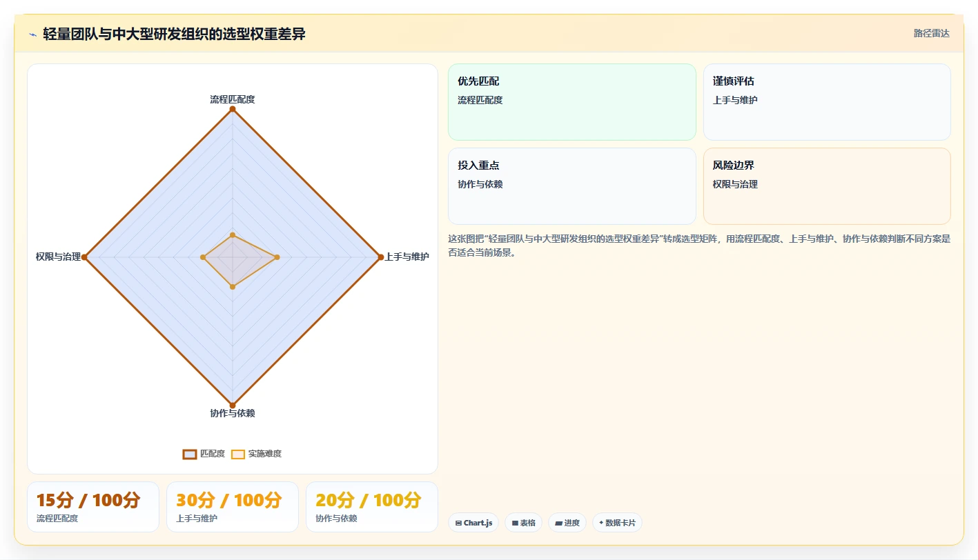Click 协作与依赖 caption under 20分 stat

tap(336, 519)
